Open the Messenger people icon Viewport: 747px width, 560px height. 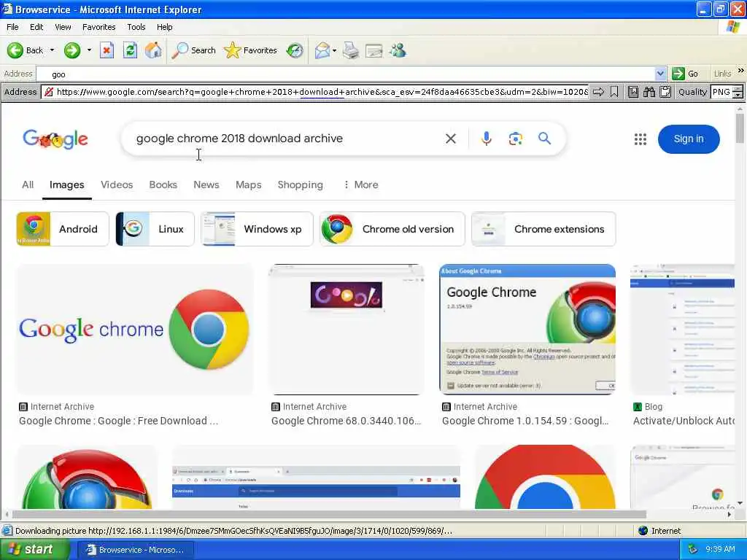[398, 50]
